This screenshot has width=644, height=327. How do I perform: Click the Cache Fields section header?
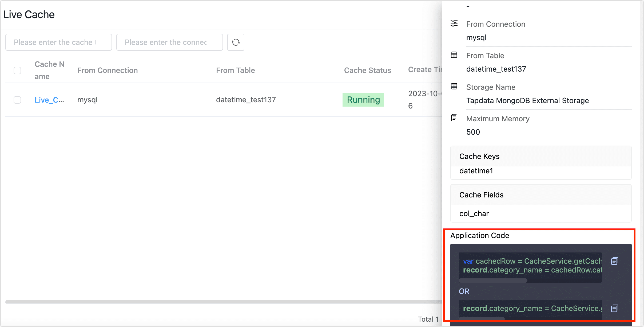pyautogui.click(x=481, y=195)
